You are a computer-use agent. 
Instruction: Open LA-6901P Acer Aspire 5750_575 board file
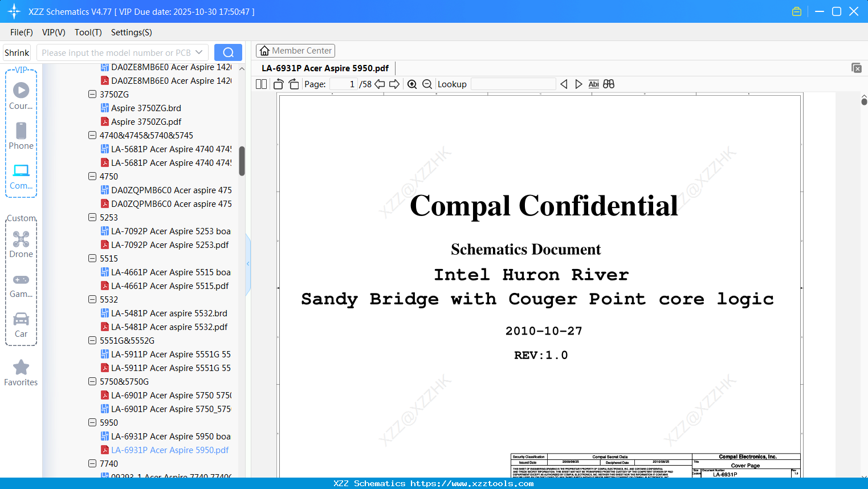point(166,409)
